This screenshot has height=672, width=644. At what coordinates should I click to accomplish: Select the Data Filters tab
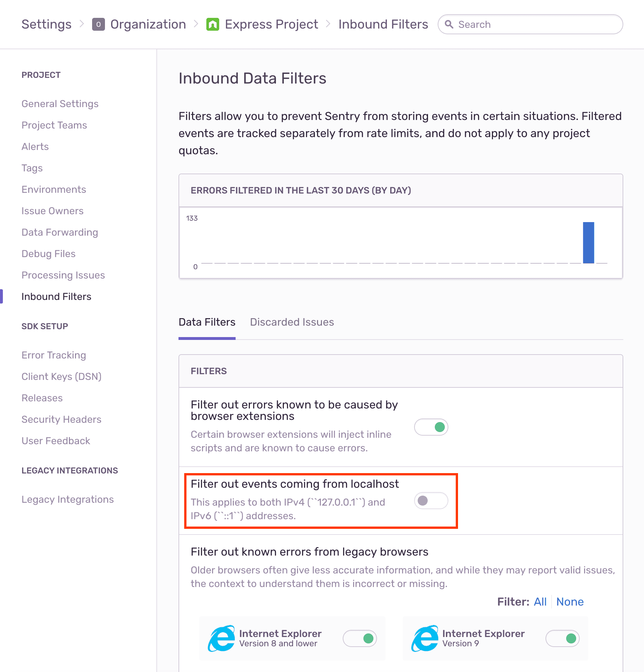click(207, 322)
